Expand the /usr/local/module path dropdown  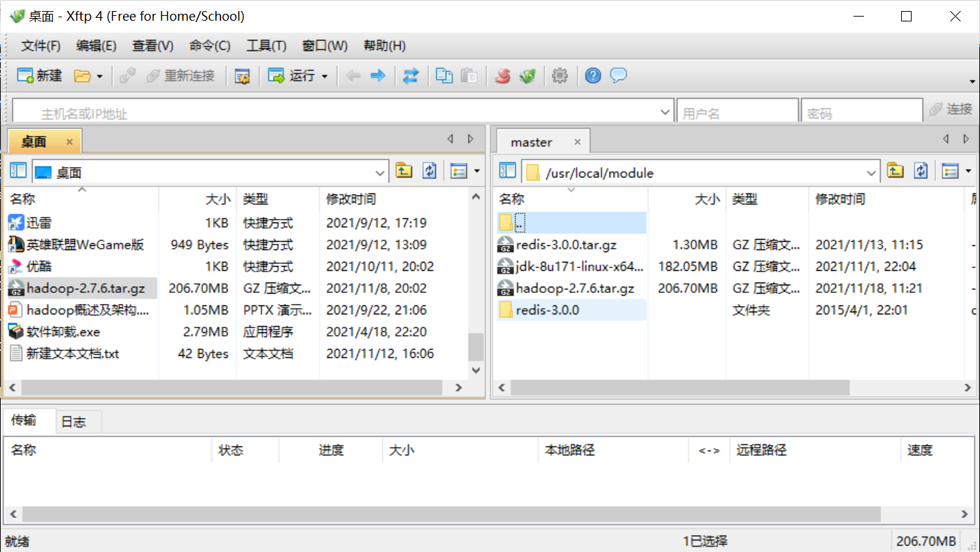click(871, 173)
